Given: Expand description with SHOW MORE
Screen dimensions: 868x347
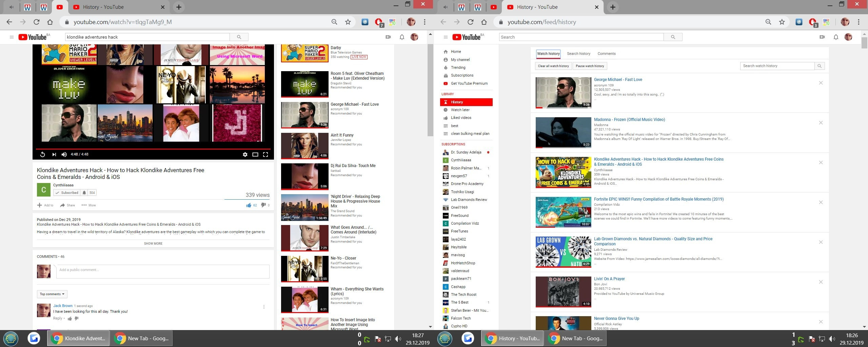Looking at the screenshot, I should point(153,244).
